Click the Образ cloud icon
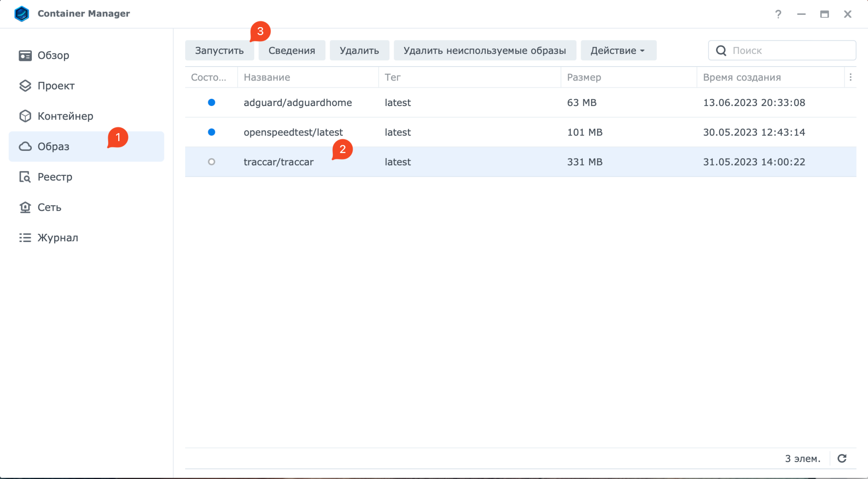The image size is (868, 479). [25, 146]
